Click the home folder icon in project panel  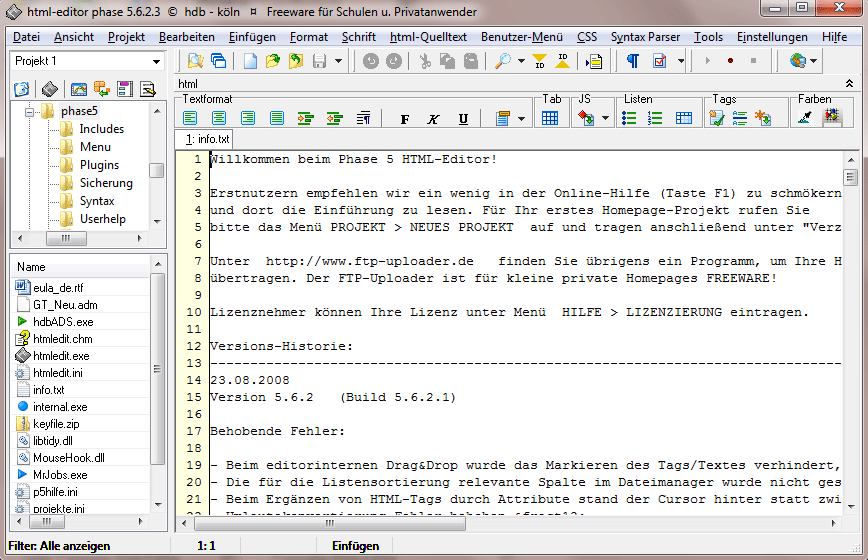click(x=22, y=89)
